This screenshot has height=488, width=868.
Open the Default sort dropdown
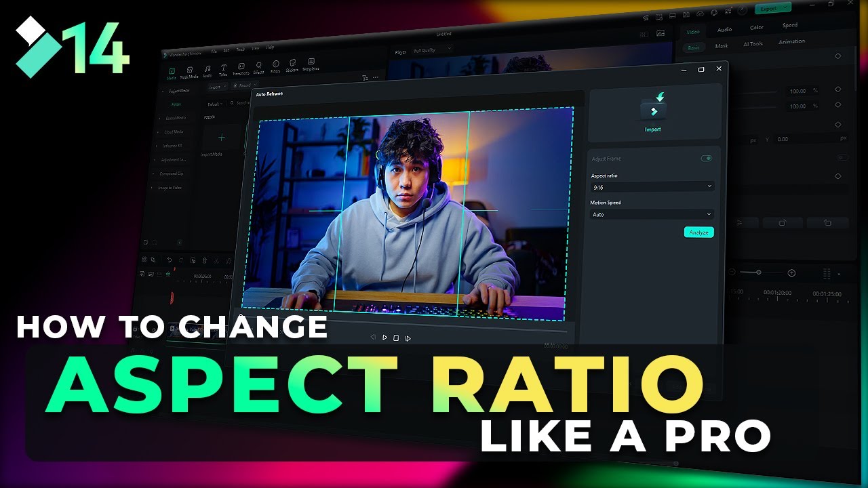215,104
